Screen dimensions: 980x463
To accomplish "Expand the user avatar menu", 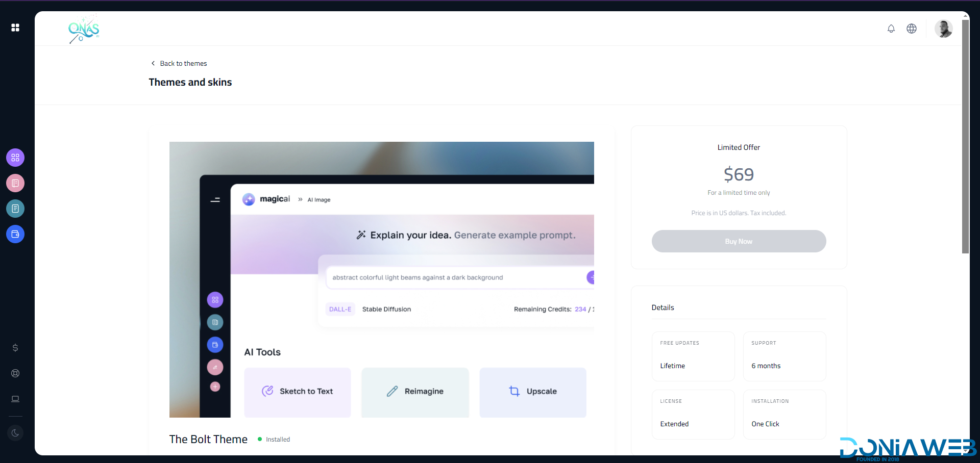I will [x=943, y=29].
